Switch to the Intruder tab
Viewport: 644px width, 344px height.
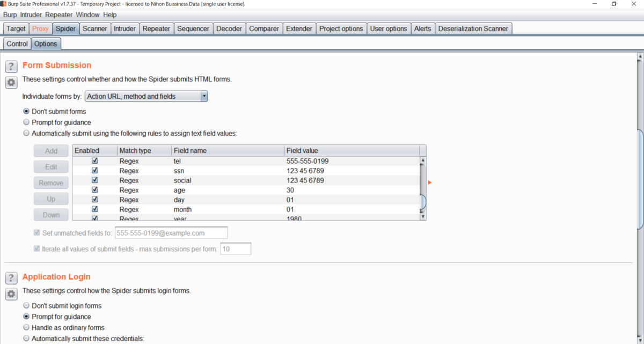coord(125,28)
